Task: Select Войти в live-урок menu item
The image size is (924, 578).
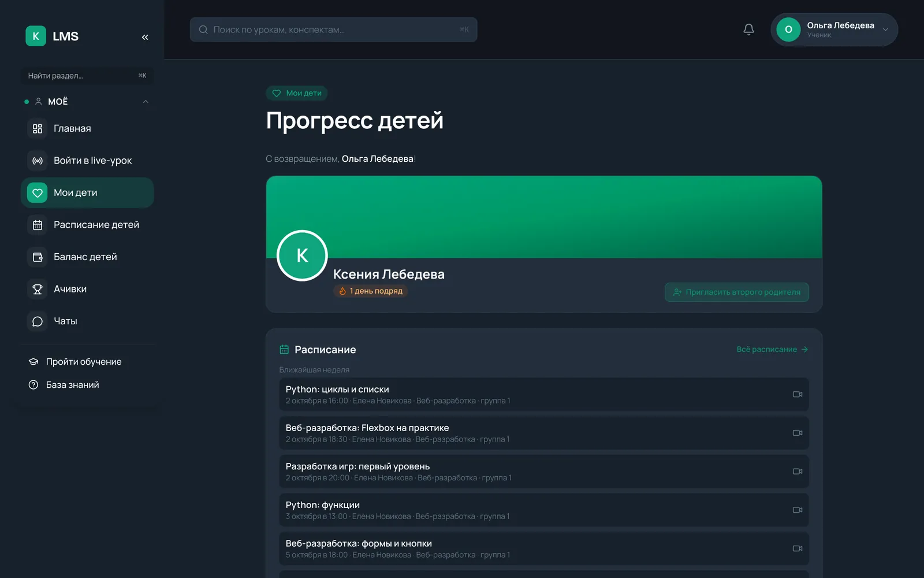Action: click(87, 161)
